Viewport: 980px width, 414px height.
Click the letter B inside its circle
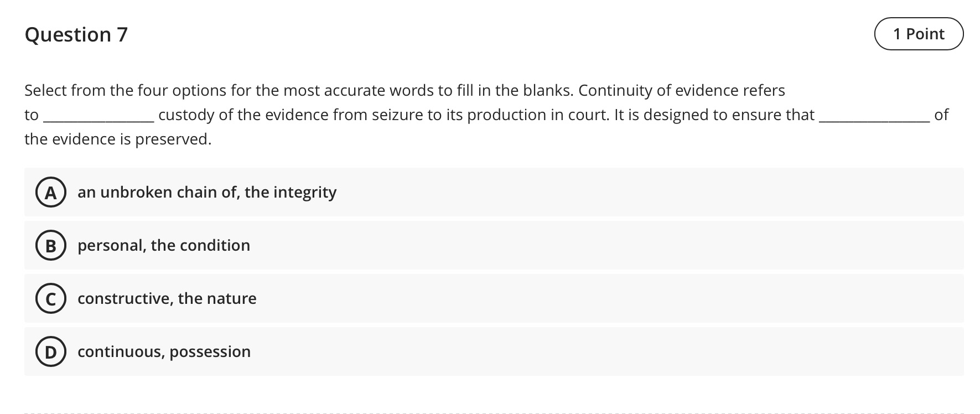pos(50,246)
